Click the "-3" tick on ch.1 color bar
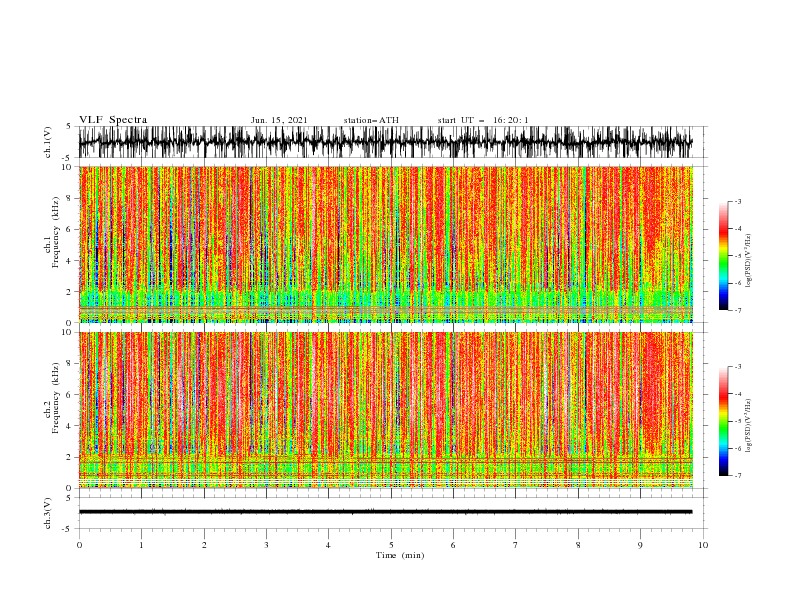792x612 pixels. pyautogui.click(x=737, y=201)
